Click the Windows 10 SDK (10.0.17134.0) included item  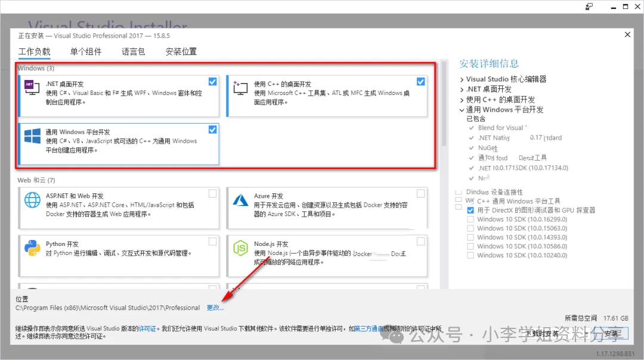pos(523,168)
